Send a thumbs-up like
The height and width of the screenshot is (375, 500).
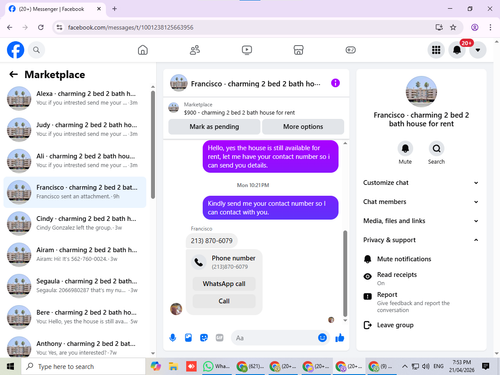(x=340, y=338)
